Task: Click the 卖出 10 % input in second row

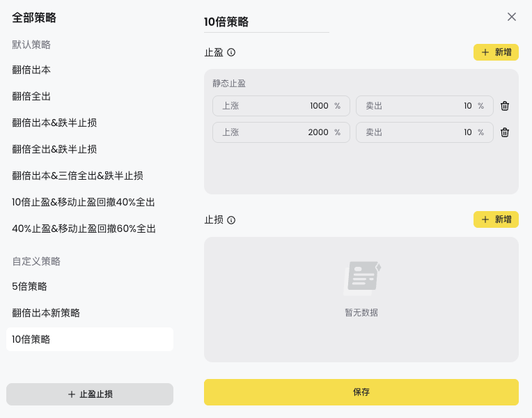Action: [x=424, y=132]
